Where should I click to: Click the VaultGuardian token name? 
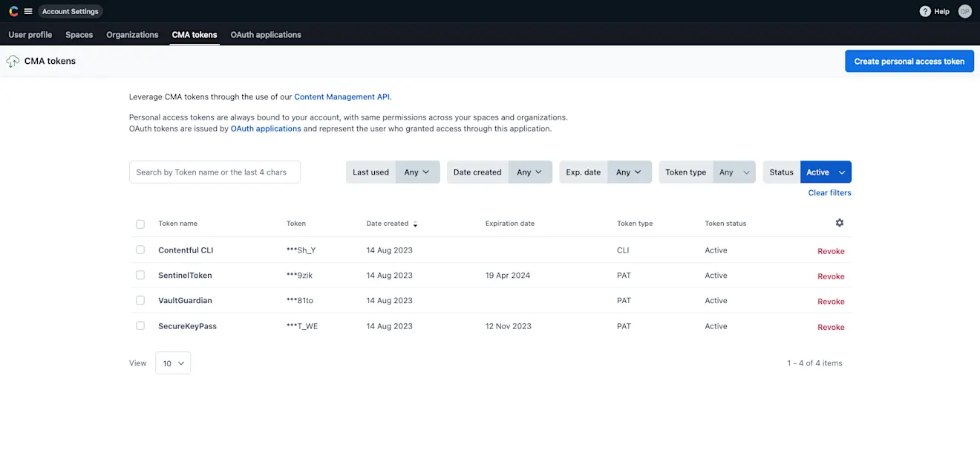click(185, 301)
